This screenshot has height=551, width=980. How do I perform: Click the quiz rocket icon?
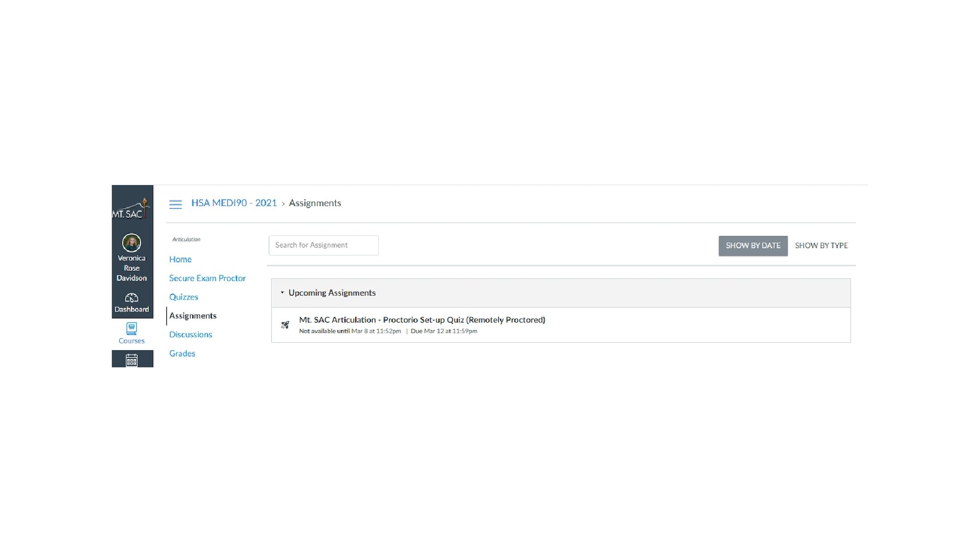285,324
